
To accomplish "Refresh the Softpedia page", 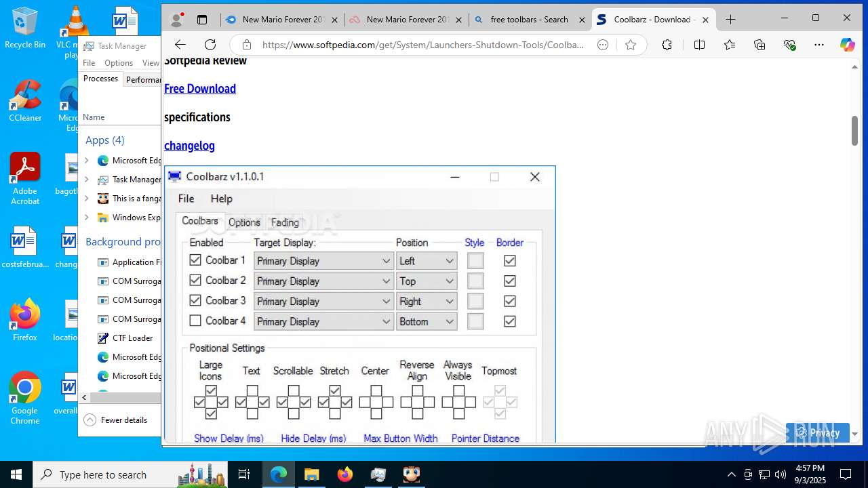I will 210,45.
